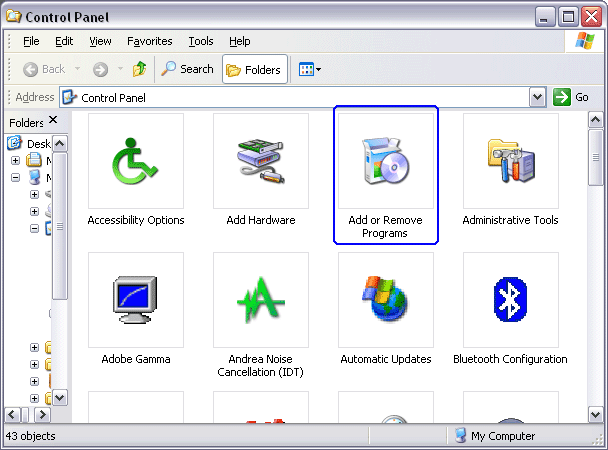
Task: Click the green Go button
Action: [x=572, y=97]
